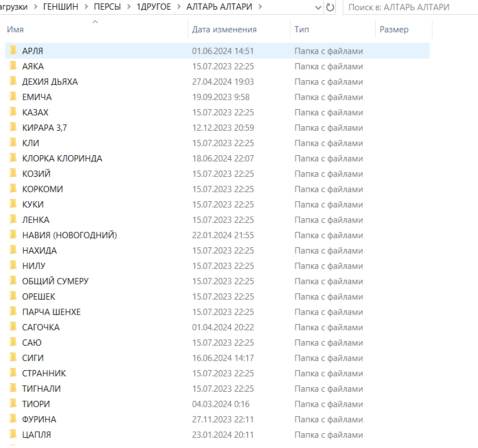Viewport: 478px width, 448px height.
Task: Select the НАВИЯ (НОВОГОДНИЙ) folder name
Action: point(69,235)
